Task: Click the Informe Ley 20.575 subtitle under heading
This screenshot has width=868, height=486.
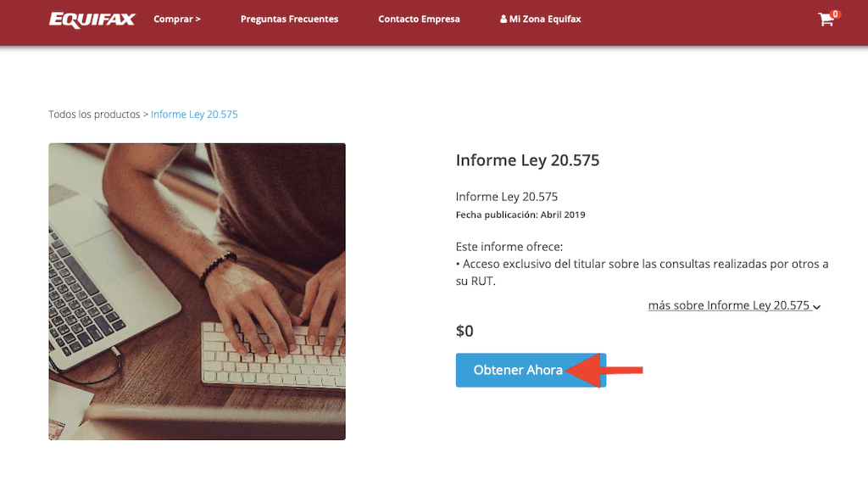Action: pos(507,197)
